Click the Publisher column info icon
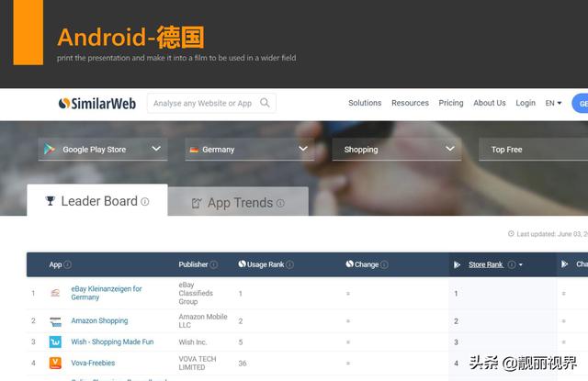This screenshot has width=588, height=381. 214,264
